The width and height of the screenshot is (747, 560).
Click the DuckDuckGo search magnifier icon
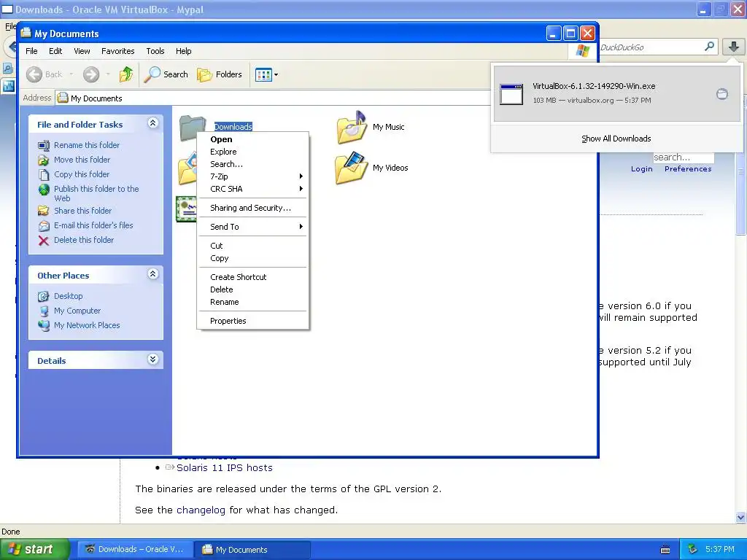[x=709, y=46]
